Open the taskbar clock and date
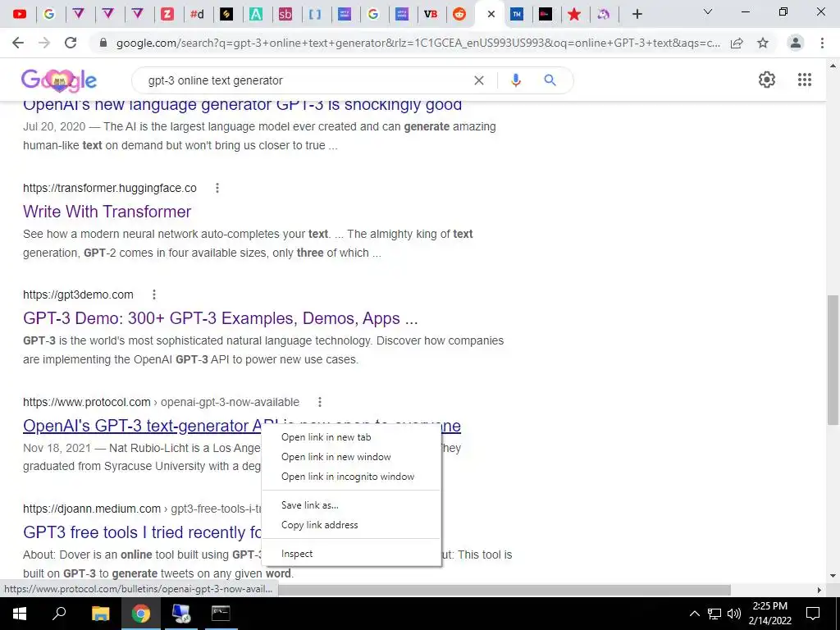 [769, 614]
